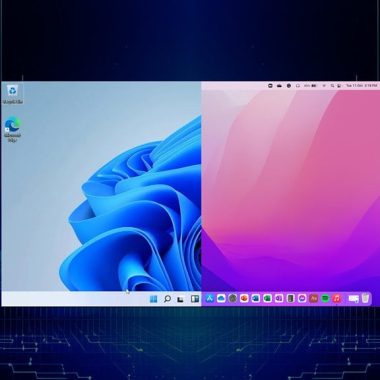Screen dimensions: 380x380
Task: Launch Excel from the Dock
Action: coord(267,298)
